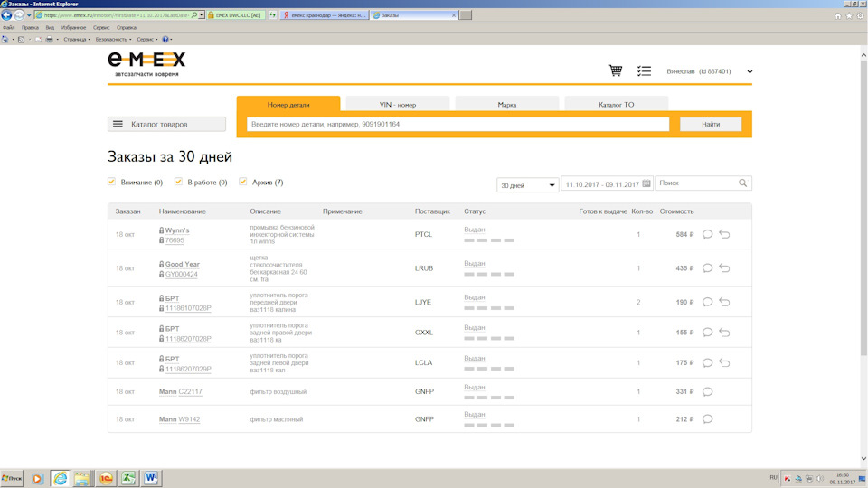This screenshot has width=868, height=488.
Task: Open Word from the taskbar
Action: pos(151,478)
